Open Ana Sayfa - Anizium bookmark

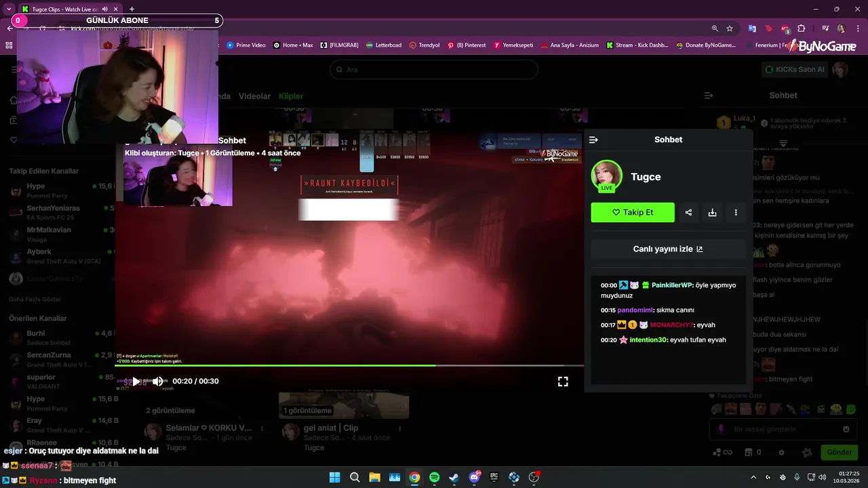click(570, 45)
